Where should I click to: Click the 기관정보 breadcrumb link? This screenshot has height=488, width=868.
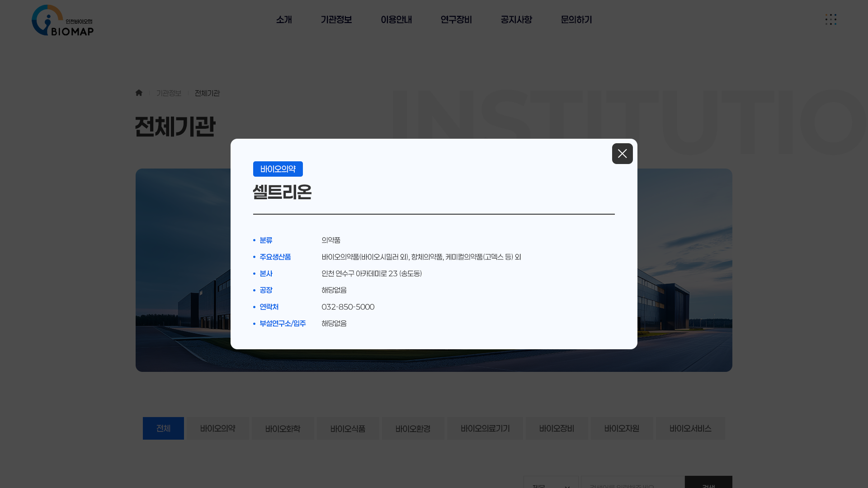click(x=169, y=93)
